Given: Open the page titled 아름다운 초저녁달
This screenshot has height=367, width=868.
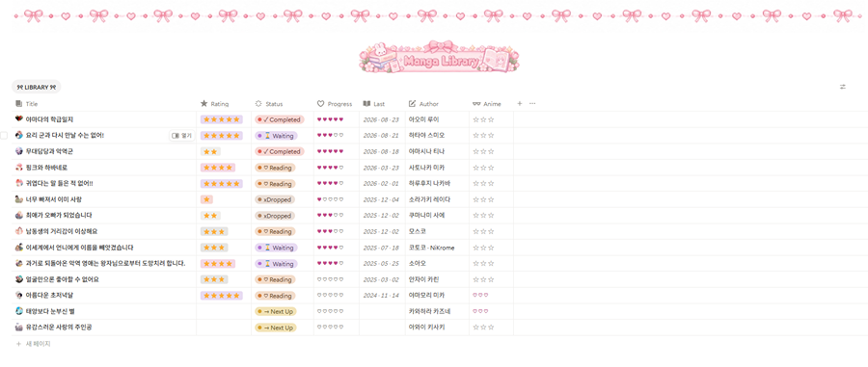Looking at the screenshot, I should (49, 296).
